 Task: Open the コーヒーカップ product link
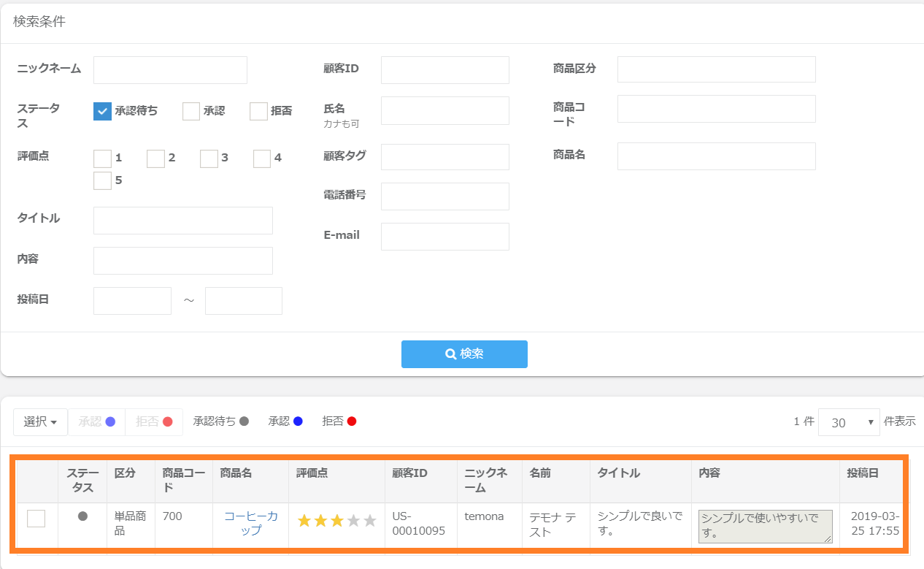point(250,523)
